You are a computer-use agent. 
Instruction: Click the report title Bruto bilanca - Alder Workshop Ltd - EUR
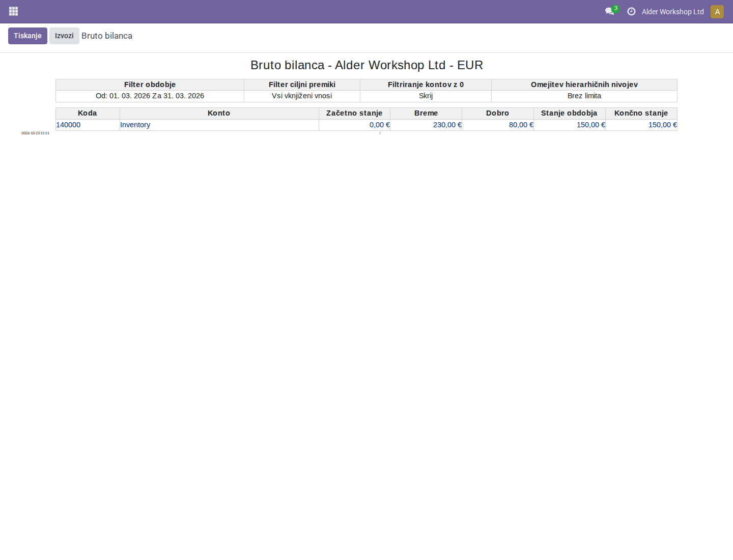366,65
